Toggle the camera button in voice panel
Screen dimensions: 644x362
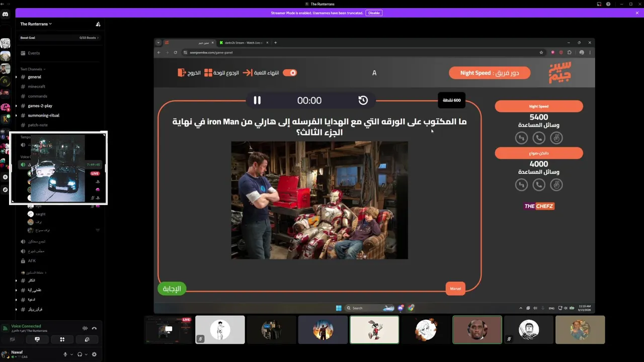(13, 339)
